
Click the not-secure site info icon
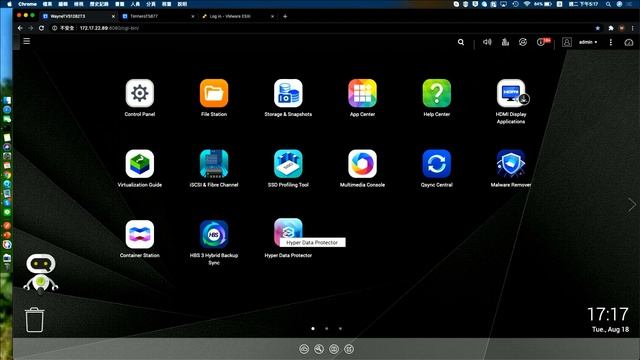pos(54,28)
